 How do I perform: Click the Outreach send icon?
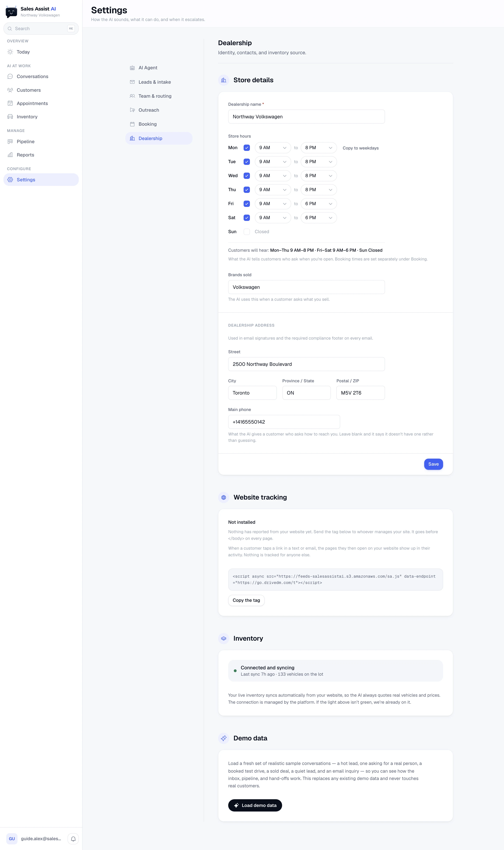coord(132,110)
